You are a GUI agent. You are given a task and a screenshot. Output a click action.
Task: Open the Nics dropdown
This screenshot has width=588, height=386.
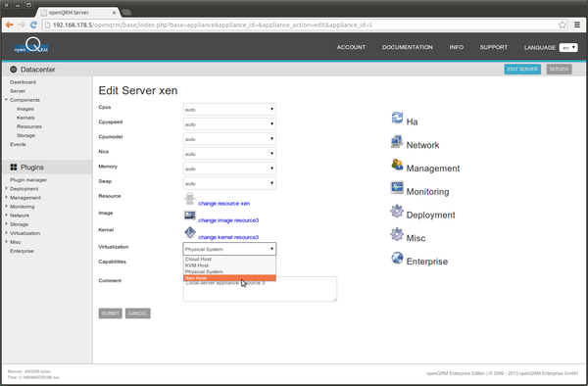(x=229, y=154)
